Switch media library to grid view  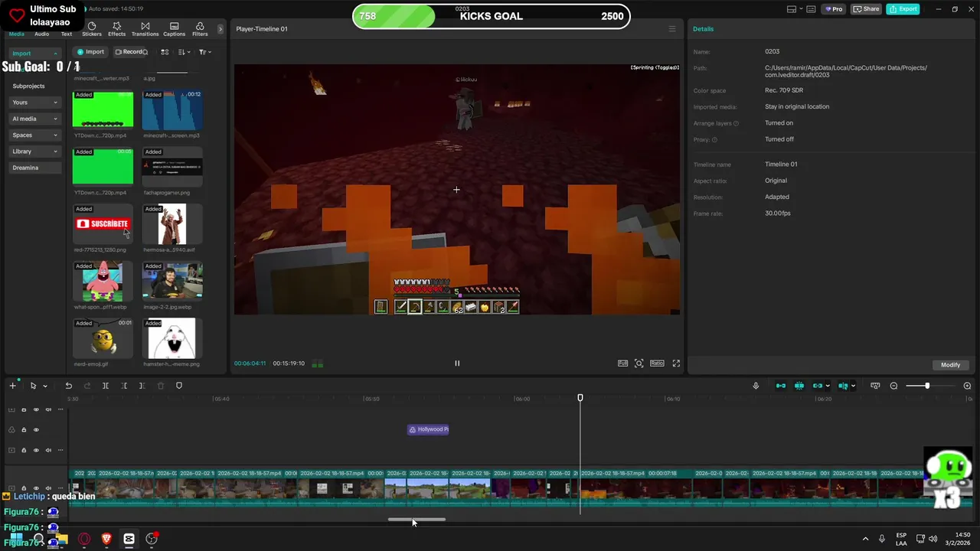pyautogui.click(x=165, y=52)
